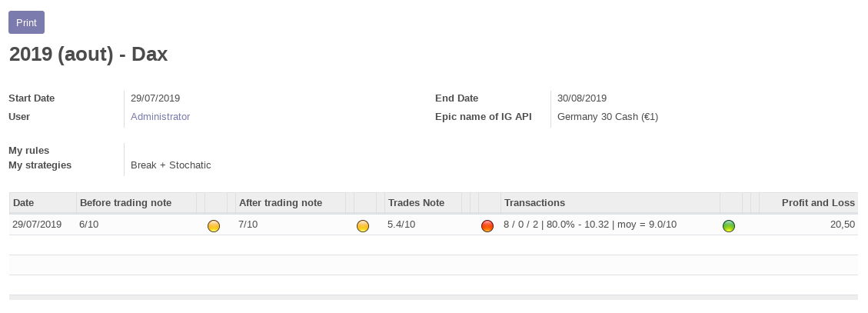This screenshot has height=313, width=868.
Task: Click the Germany 30 Cash epic name
Action: (x=607, y=117)
